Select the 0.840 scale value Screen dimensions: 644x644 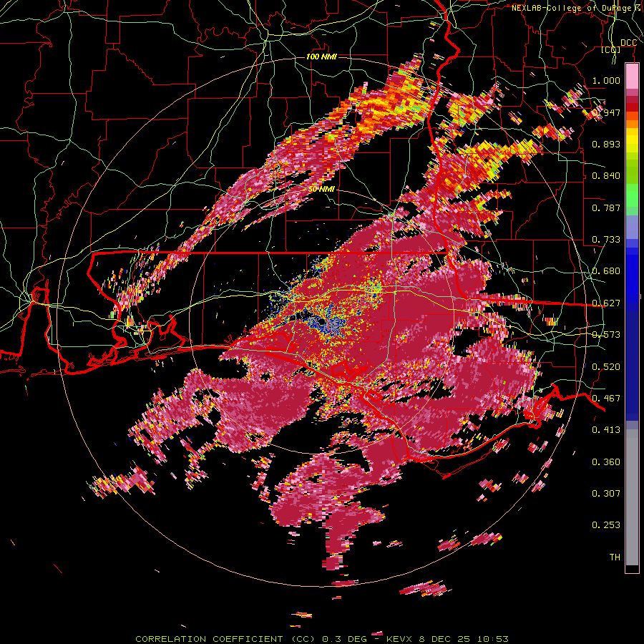tap(606, 176)
